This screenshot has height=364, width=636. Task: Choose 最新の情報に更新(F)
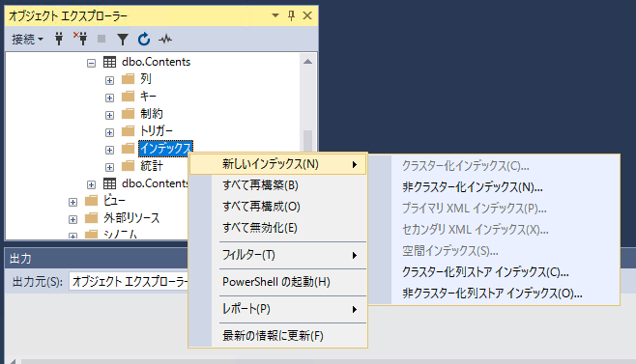(x=278, y=336)
